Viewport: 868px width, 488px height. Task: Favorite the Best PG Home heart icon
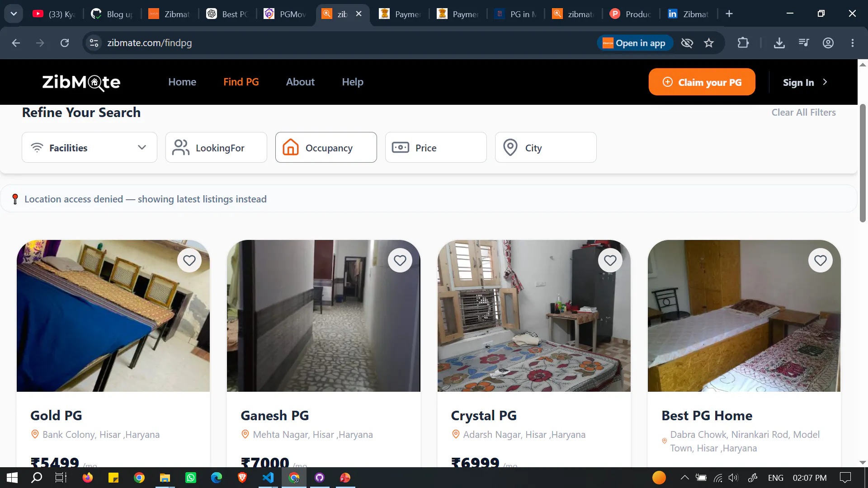click(x=821, y=260)
